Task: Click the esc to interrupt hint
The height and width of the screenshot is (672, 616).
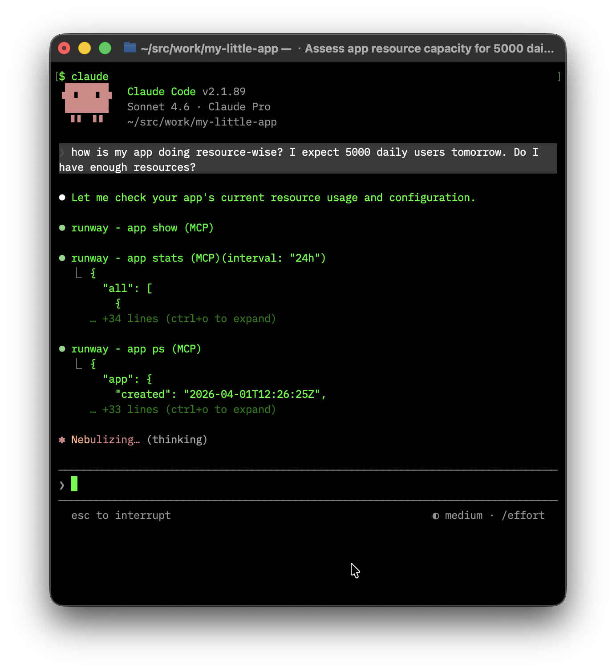Action: pyautogui.click(x=121, y=515)
